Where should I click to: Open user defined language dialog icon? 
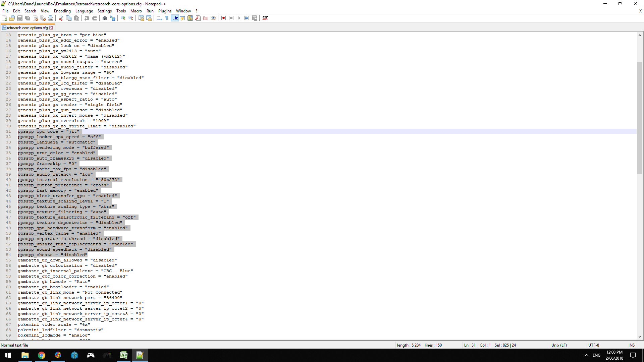coord(182,18)
